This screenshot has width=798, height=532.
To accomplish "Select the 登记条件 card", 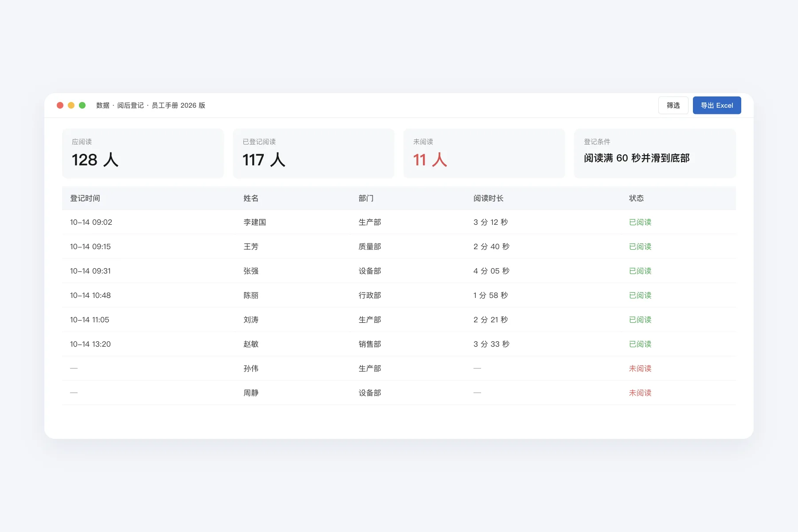I will 655,153.
